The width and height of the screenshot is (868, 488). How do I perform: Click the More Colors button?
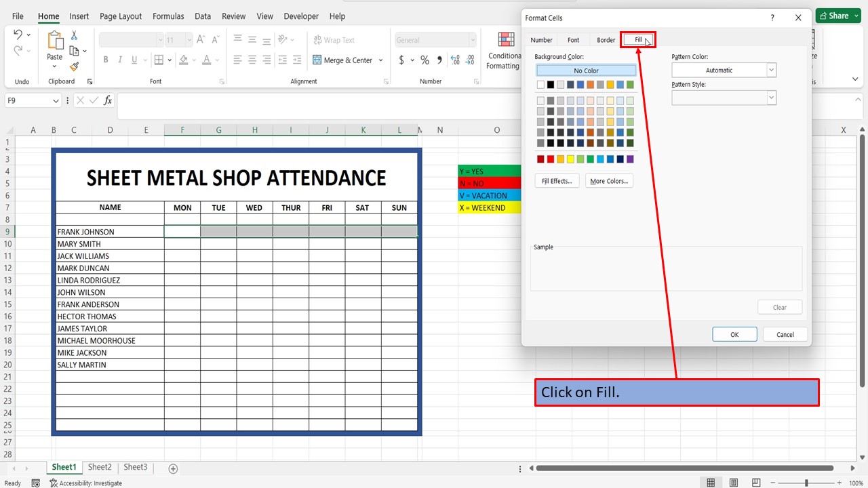pyautogui.click(x=609, y=181)
